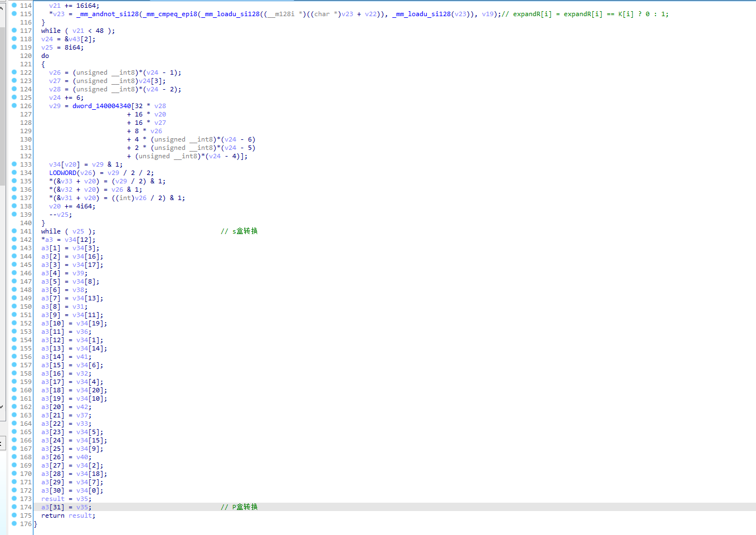This screenshot has height=535, width=756.
Task: Select the 'v34[v20] = v29 & 1;' line
Action: pyautogui.click(x=86, y=164)
